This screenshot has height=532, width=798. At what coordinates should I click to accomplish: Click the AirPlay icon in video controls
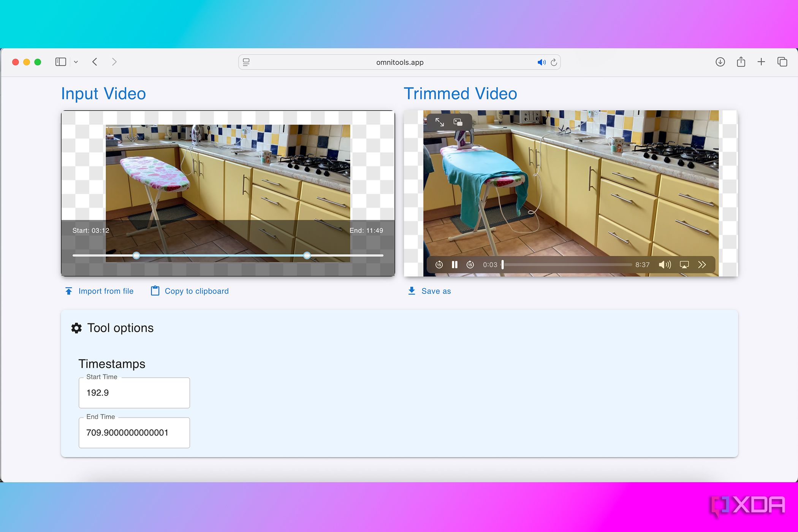click(x=684, y=264)
